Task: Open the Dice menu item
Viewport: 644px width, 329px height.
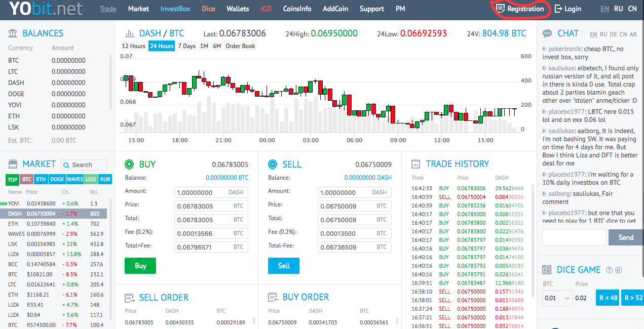Action: 208,9
